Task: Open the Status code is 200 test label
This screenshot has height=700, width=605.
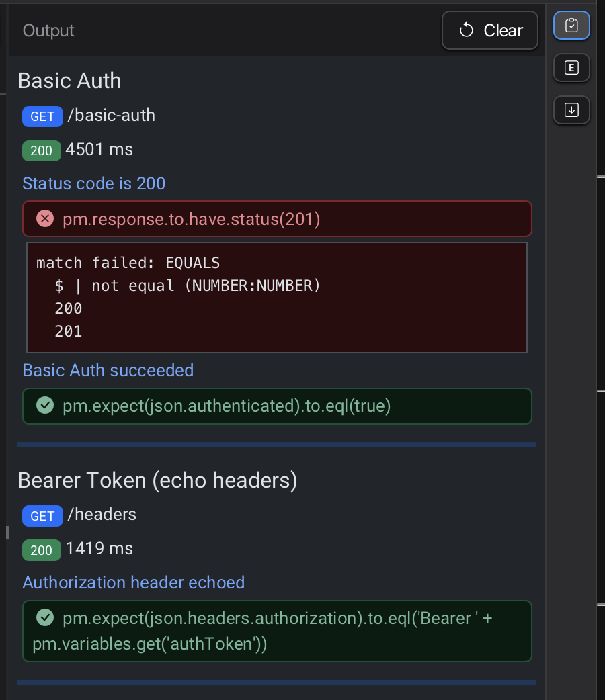Action: [93, 183]
